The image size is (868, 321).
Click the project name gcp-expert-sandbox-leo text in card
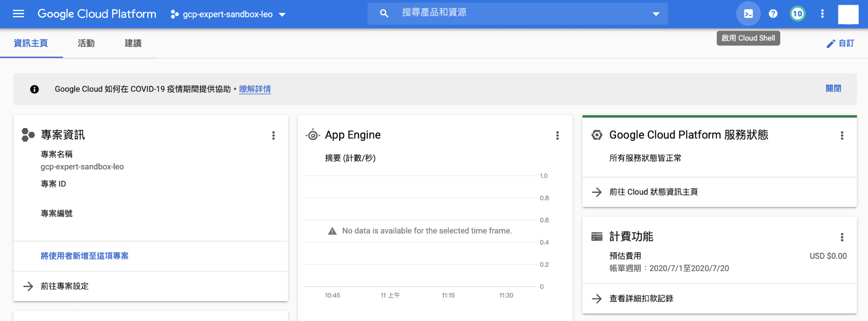[x=82, y=167]
